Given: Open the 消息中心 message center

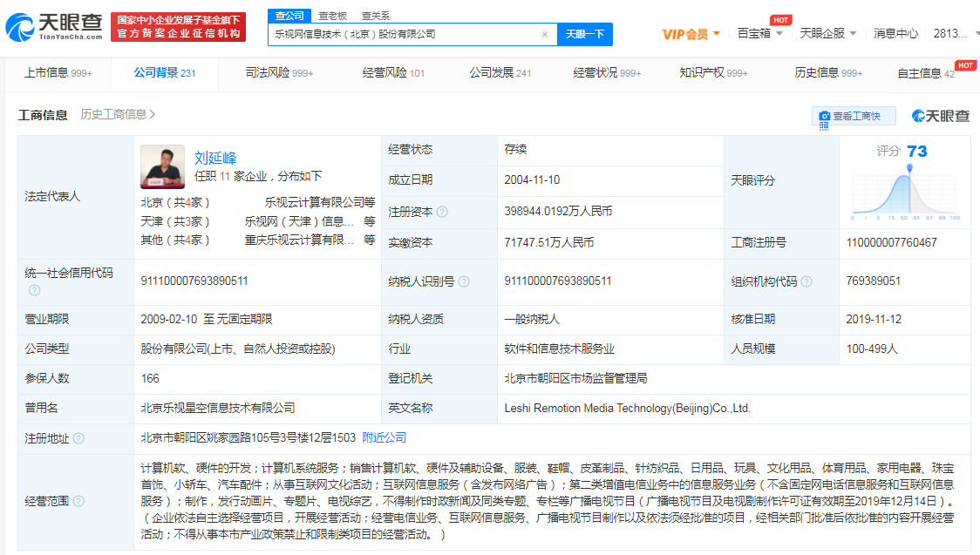Looking at the screenshot, I should click(895, 34).
